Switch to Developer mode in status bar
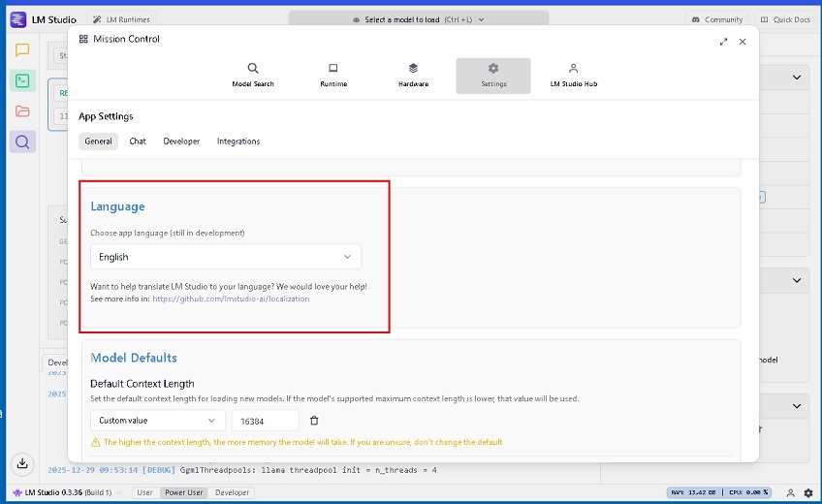This screenshot has width=822, height=504. [x=232, y=492]
